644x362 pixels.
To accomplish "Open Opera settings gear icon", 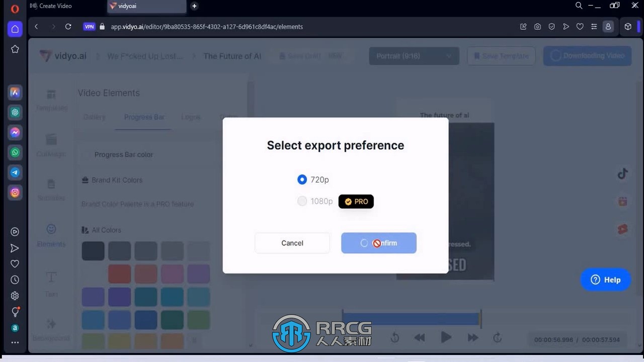I will [15, 296].
